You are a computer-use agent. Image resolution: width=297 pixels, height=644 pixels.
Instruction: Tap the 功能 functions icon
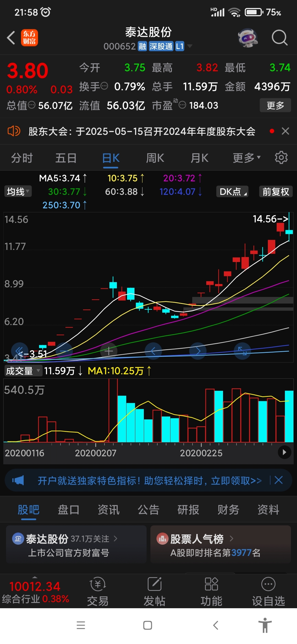(x=211, y=591)
